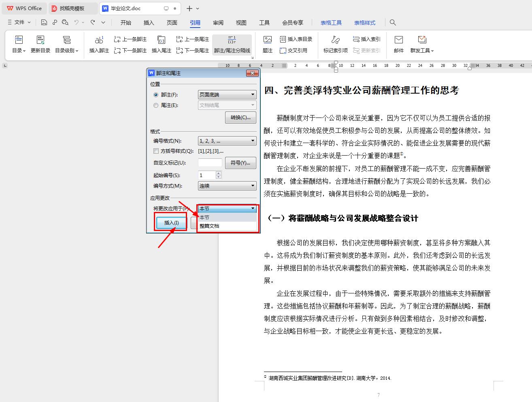The height and width of the screenshot is (402, 532).
Task: Increment the 起始编号 starting number stepper
Action: tap(219, 173)
